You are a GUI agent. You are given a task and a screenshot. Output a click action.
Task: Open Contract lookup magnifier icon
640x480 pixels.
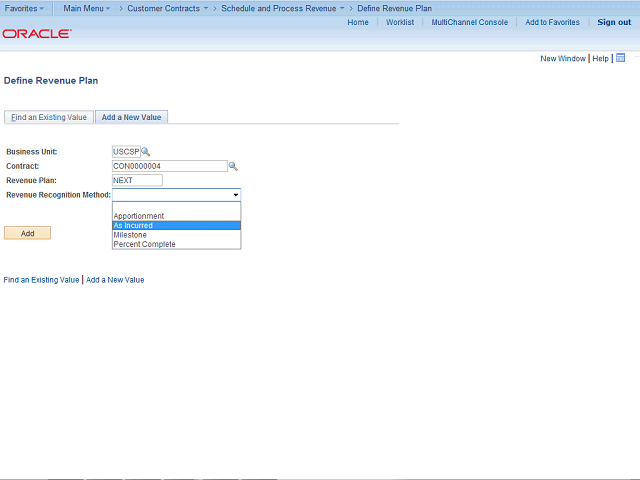(233, 166)
